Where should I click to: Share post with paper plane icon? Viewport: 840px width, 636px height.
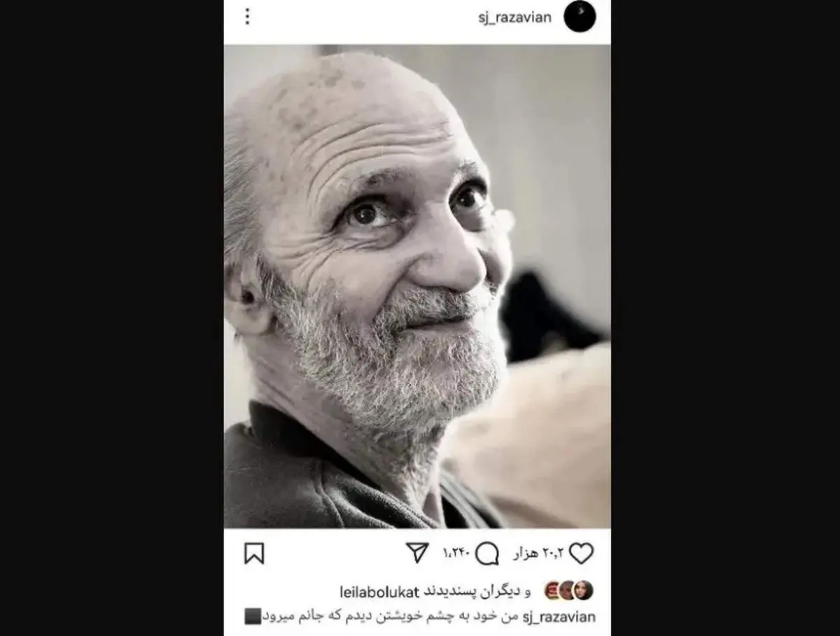(417, 553)
